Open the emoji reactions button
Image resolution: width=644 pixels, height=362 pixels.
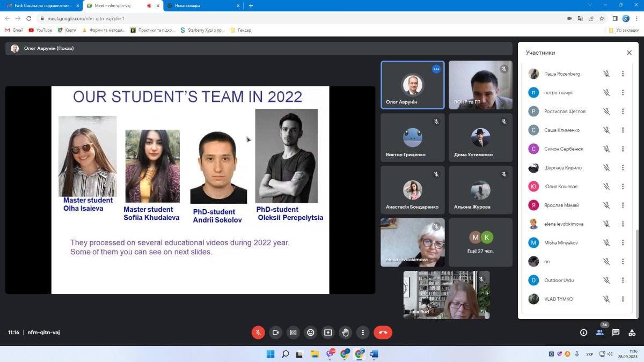(310, 333)
